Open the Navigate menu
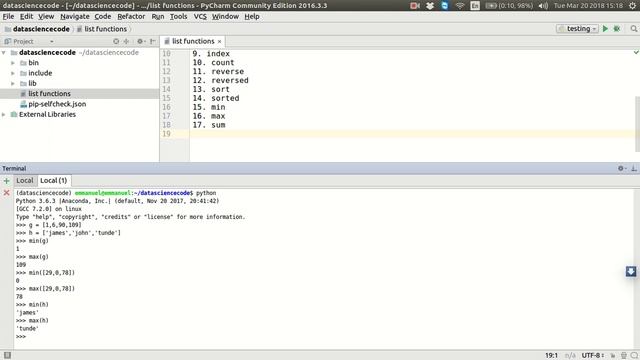The image size is (640, 360). click(75, 16)
